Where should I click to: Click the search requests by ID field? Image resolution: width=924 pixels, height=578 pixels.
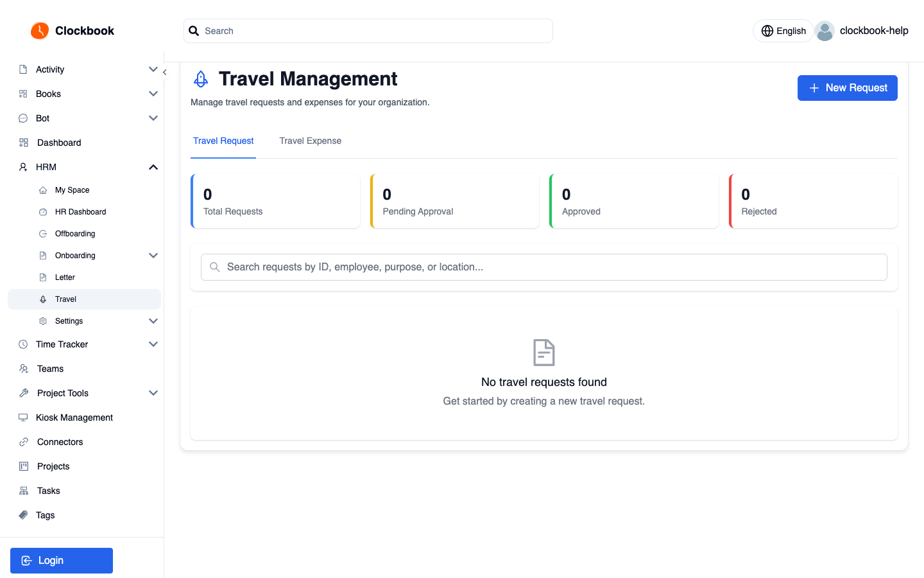544,267
